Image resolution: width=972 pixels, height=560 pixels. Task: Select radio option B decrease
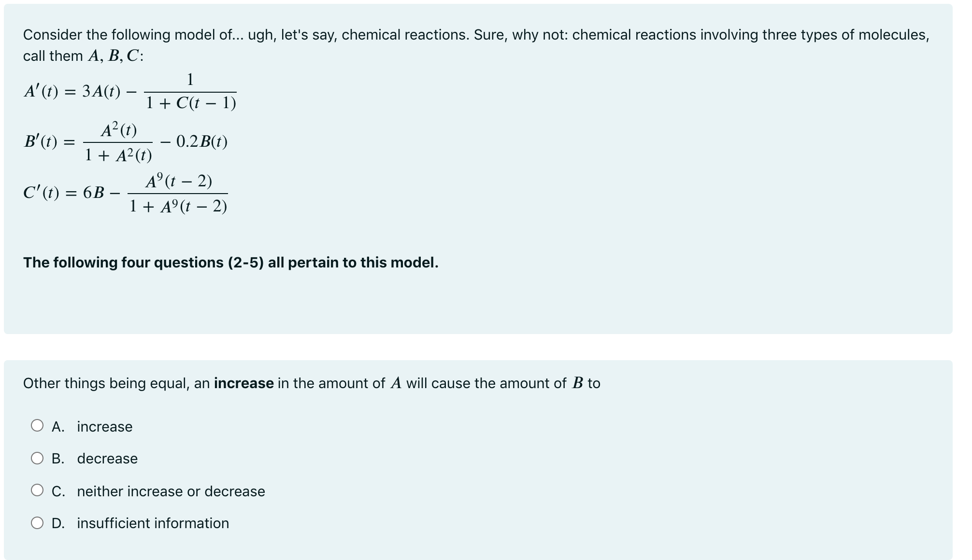pos(37,459)
